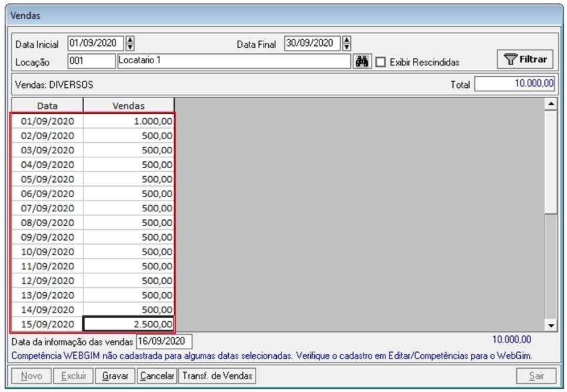Select the 04/09/2020 date cell
This screenshot has width=567, height=392.
tap(47, 165)
